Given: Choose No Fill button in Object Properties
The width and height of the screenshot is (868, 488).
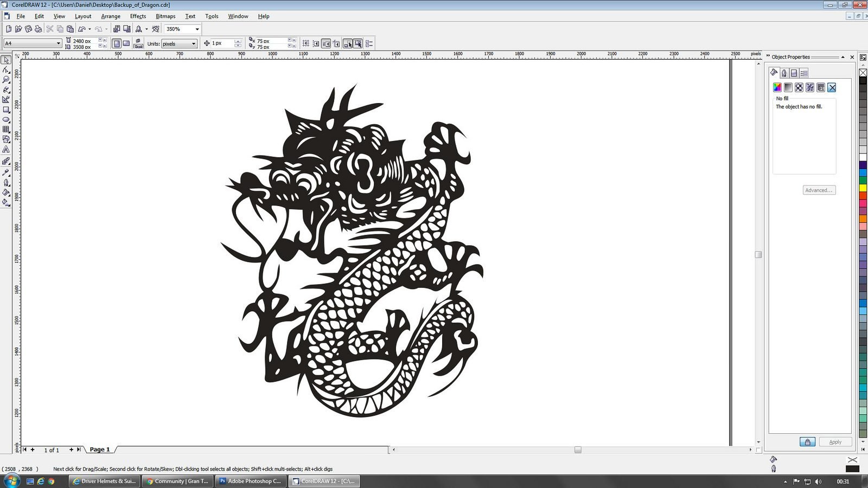Looking at the screenshot, I should (832, 87).
